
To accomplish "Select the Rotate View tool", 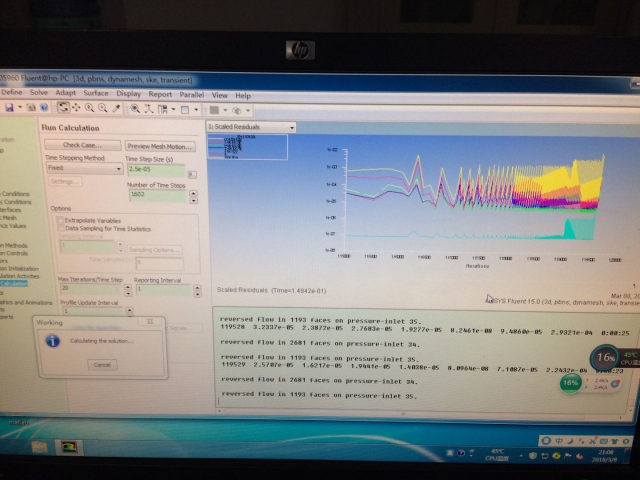I will pos(63,108).
